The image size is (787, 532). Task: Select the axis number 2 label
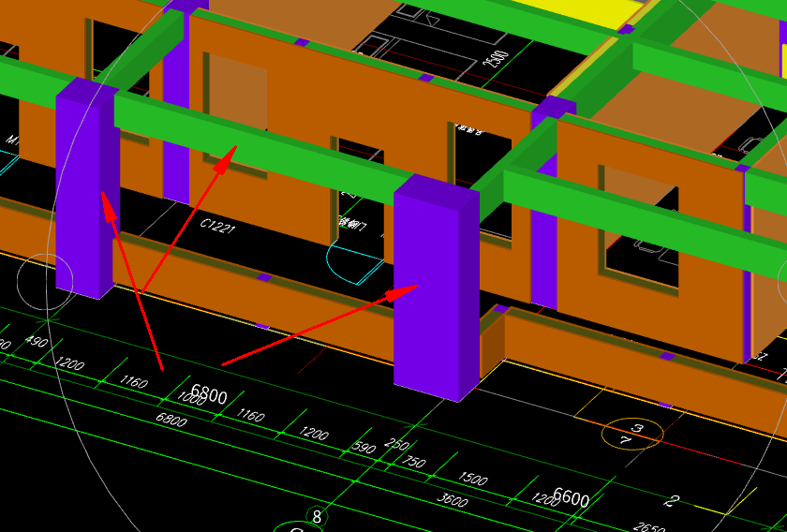coord(672,500)
